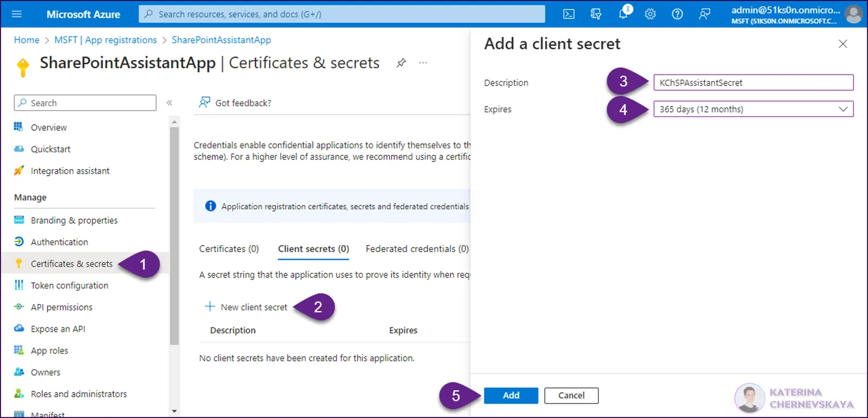The width and height of the screenshot is (868, 418).
Task: Go to the Home breadcrumb
Action: pos(27,40)
